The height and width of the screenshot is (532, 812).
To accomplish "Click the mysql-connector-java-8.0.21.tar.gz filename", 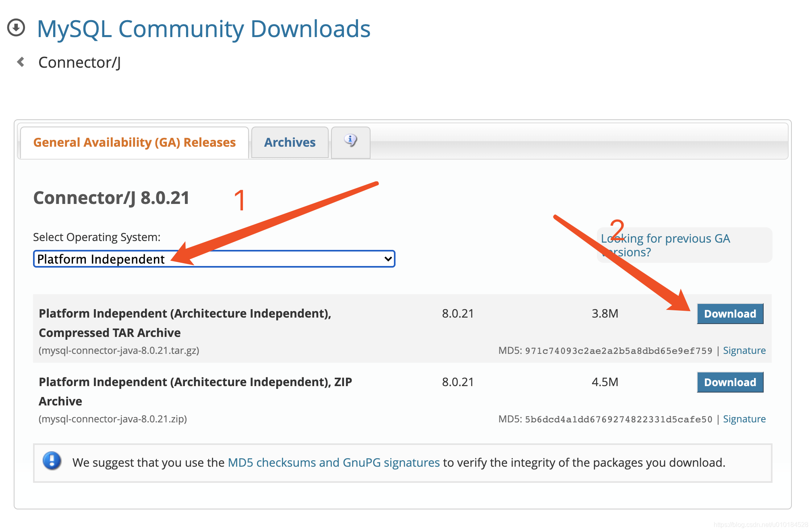I will [119, 350].
